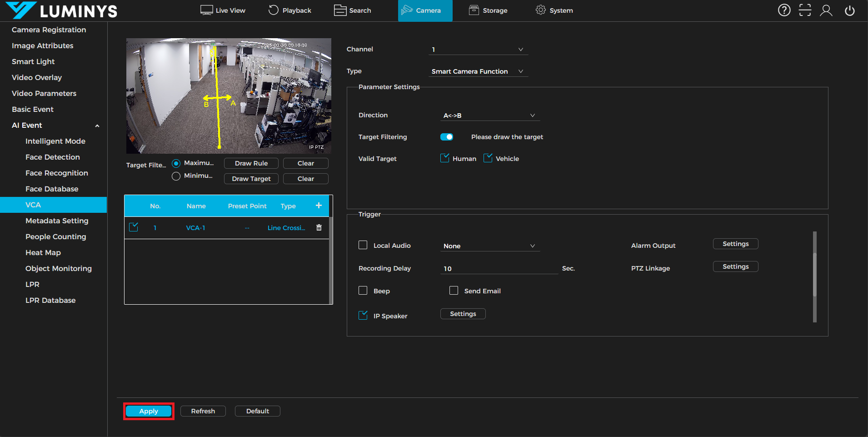Uncheck the Human valid target checkbox
This screenshot has height=437, width=868.
click(445, 158)
